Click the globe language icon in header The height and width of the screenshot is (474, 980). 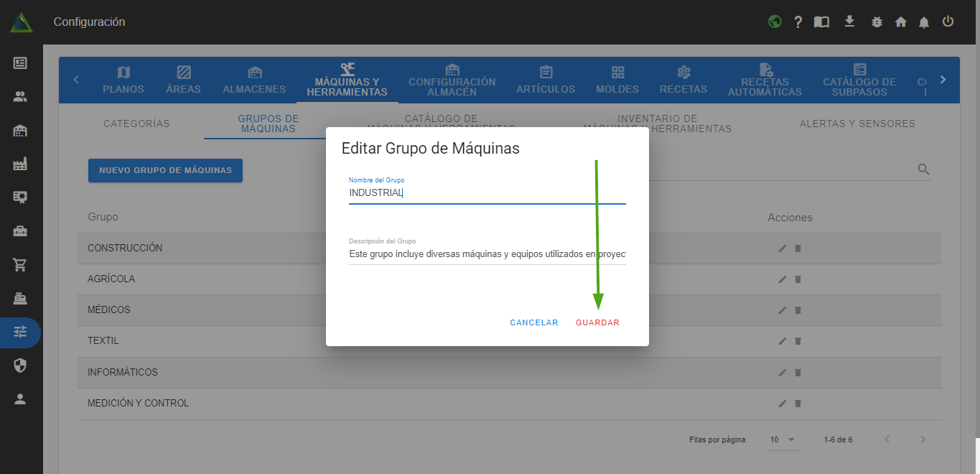point(774,22)
